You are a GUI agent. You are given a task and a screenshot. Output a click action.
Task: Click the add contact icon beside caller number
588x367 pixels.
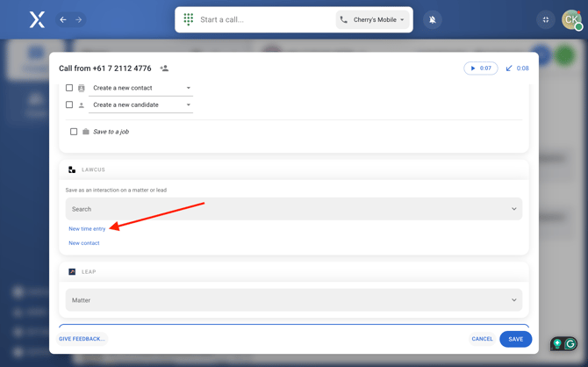[164, 68]
